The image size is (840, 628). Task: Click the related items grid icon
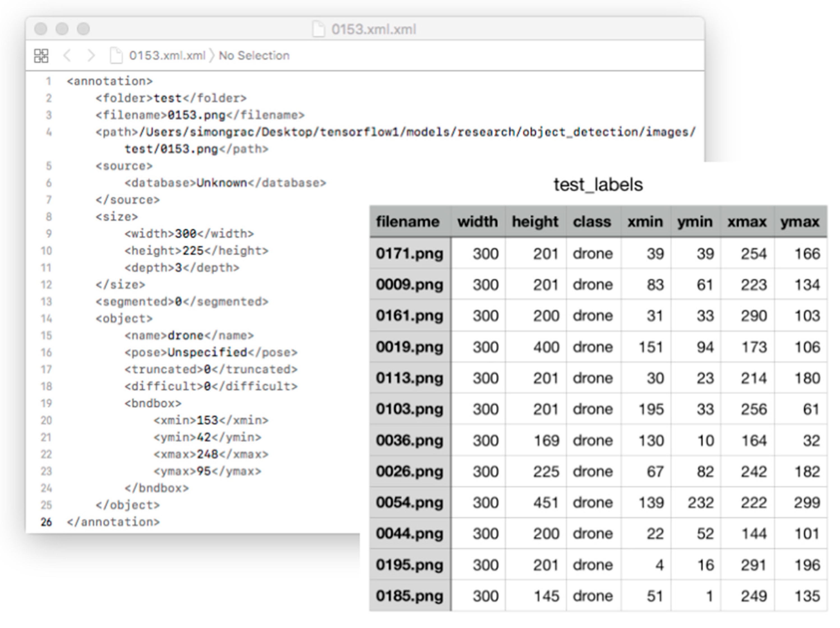click(41, 56)
